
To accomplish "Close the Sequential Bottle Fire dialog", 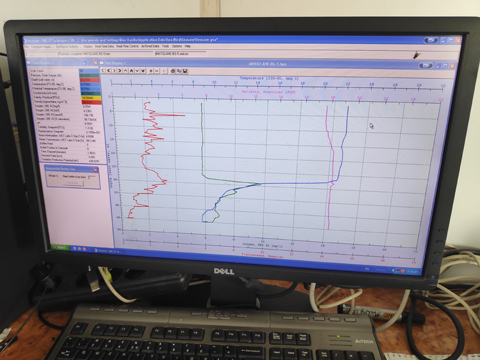I will [96, 170].
